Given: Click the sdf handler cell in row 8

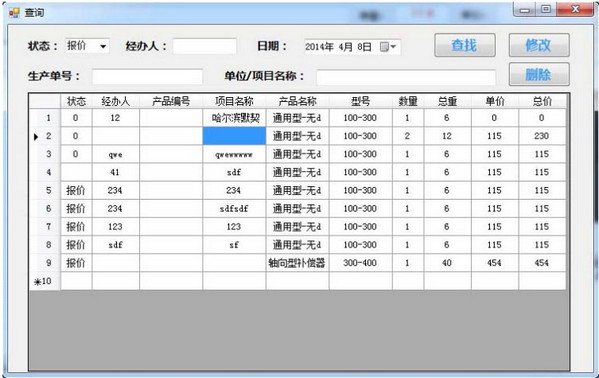Looking at the screenshot, I should click(115, 245).
